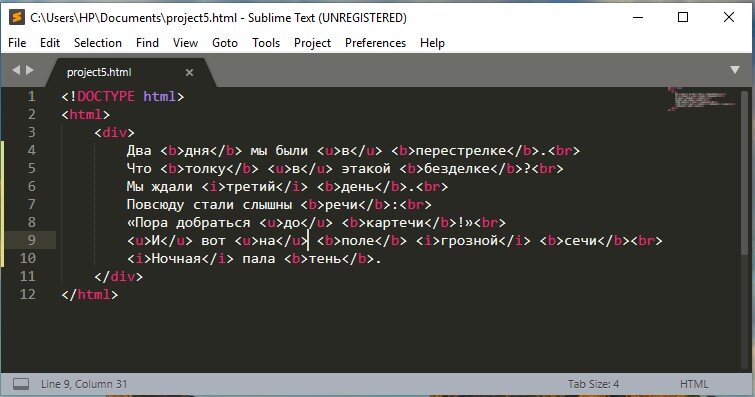Click the word сечи on line 9
Image resolution: width=755 pixels, height=397 pixels.
click(x=581, y=240)
